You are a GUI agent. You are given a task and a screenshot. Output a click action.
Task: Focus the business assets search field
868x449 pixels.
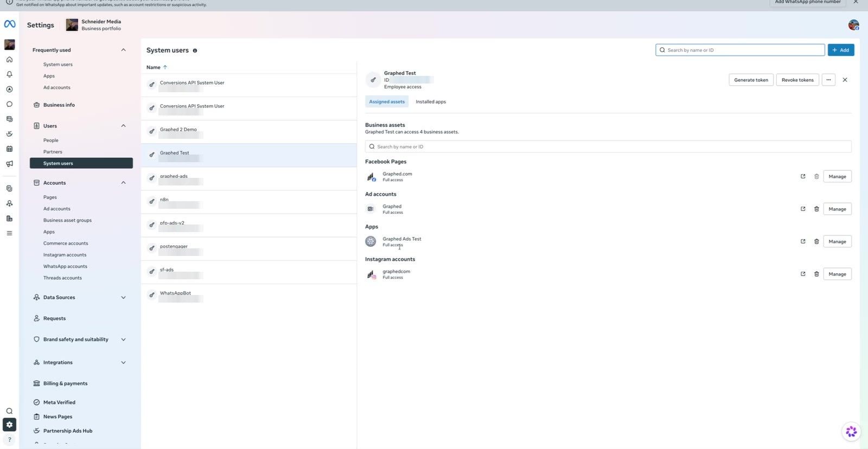[x=608, y=146]
